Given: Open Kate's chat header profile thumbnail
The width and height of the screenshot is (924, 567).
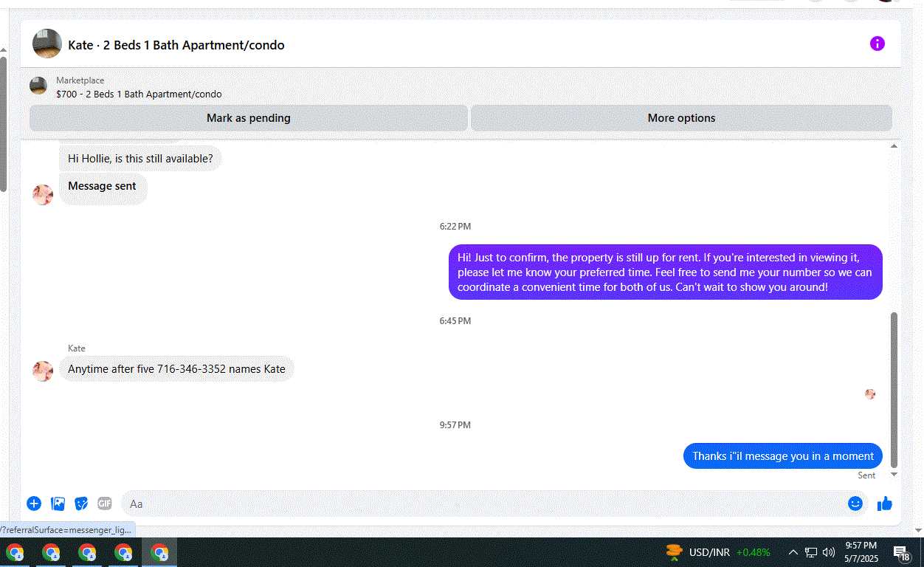Looking at the screenshot, I should point(47,44).
